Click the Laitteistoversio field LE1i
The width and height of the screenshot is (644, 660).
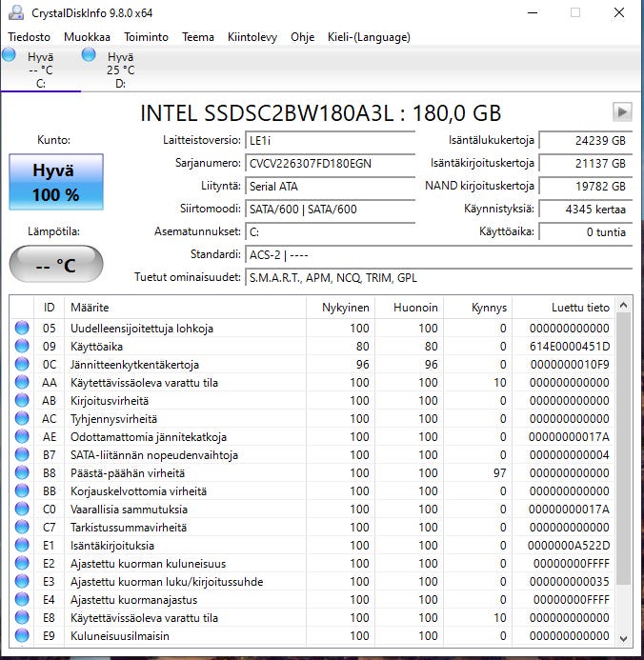click(x=330, y=141)
